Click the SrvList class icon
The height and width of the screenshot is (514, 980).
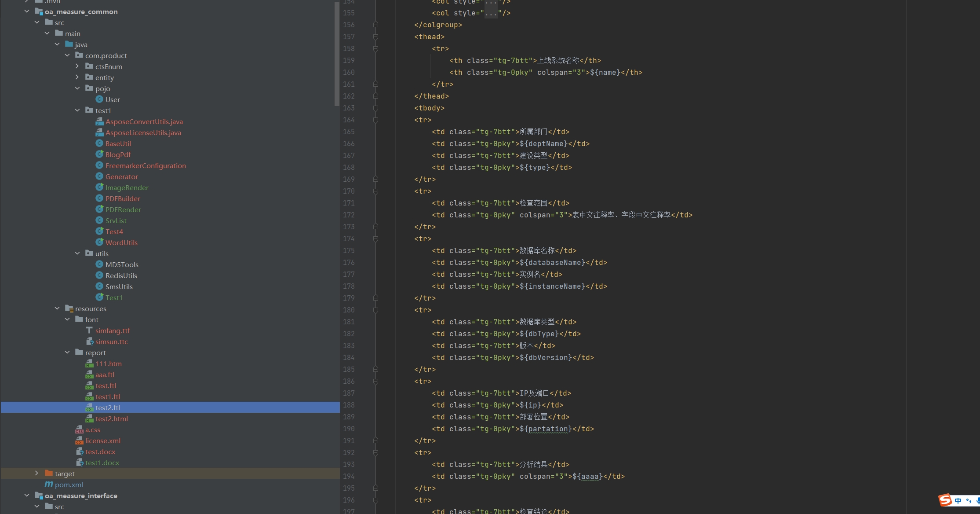99,220
